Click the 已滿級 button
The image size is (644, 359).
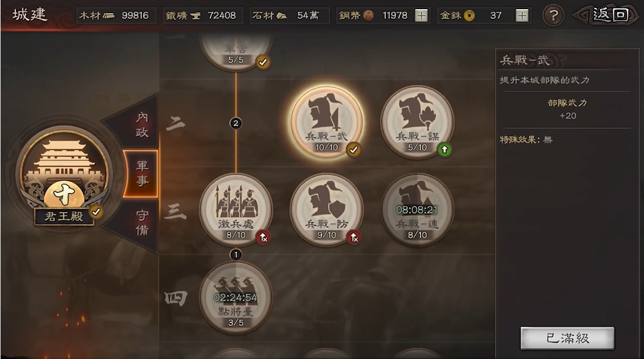[x=568, y=338]
